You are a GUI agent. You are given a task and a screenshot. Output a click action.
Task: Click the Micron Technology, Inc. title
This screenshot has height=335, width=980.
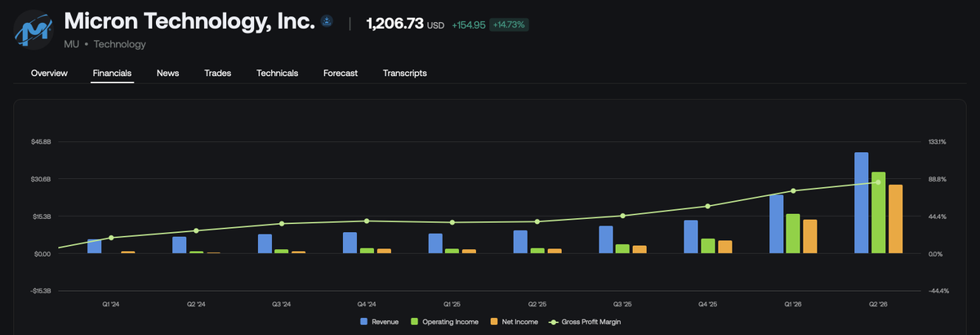point(189,21)
